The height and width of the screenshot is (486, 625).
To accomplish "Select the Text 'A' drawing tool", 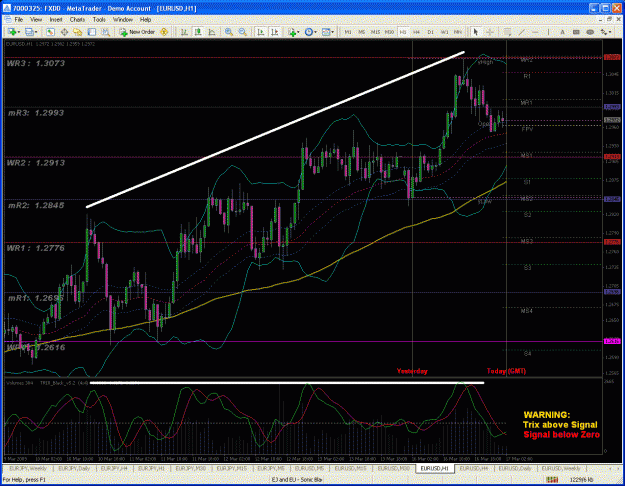I will coord(562,32).
